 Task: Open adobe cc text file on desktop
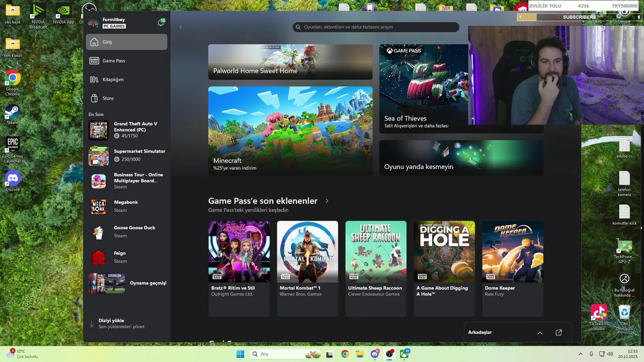point(624,148)
